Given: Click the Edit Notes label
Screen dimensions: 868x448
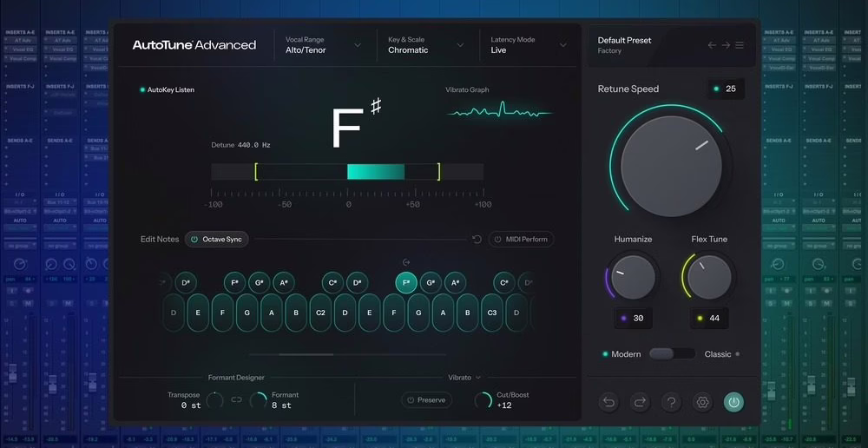Looking at the screenshot, I should 160,240.
